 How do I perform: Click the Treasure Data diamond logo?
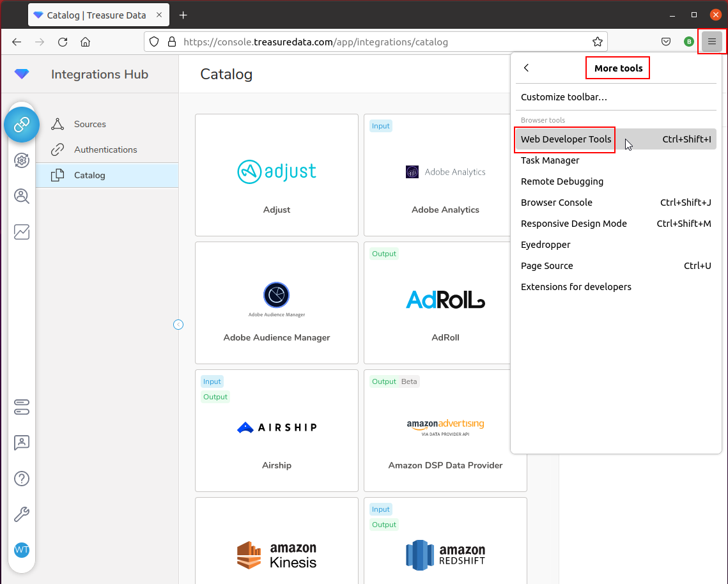coord(22,75)
